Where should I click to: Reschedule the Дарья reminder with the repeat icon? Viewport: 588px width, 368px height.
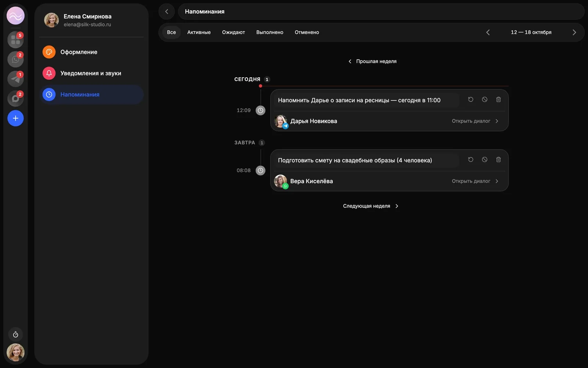[x=470, y=99]
